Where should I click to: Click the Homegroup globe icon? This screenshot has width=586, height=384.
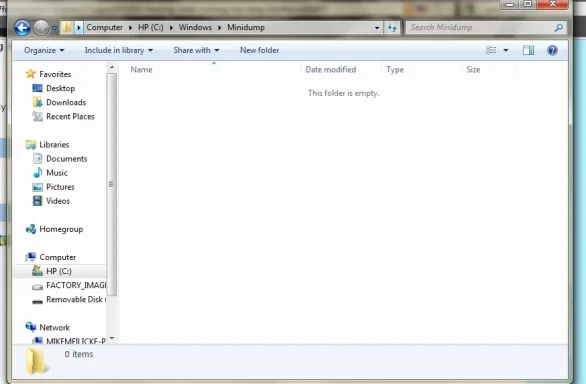point(31,229)
